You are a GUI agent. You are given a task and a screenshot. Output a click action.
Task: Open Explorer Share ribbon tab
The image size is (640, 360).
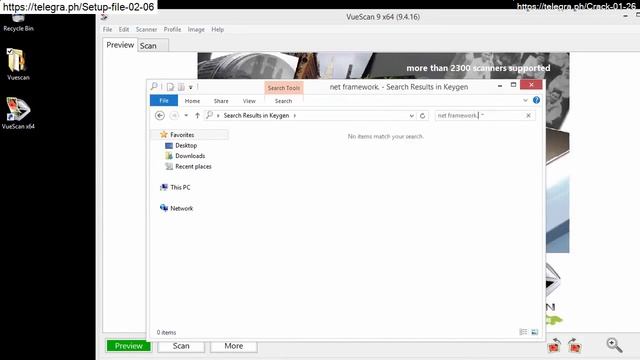click(221, 101)
